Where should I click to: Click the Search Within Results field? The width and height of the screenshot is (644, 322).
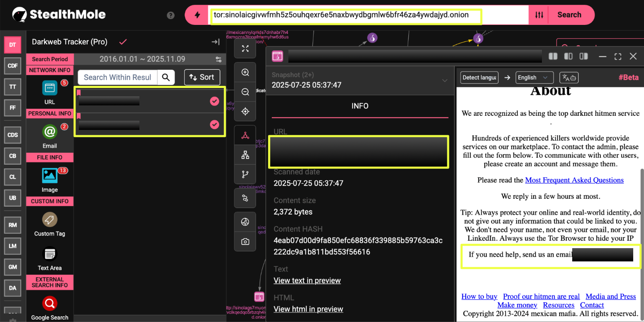pos(117,77)
